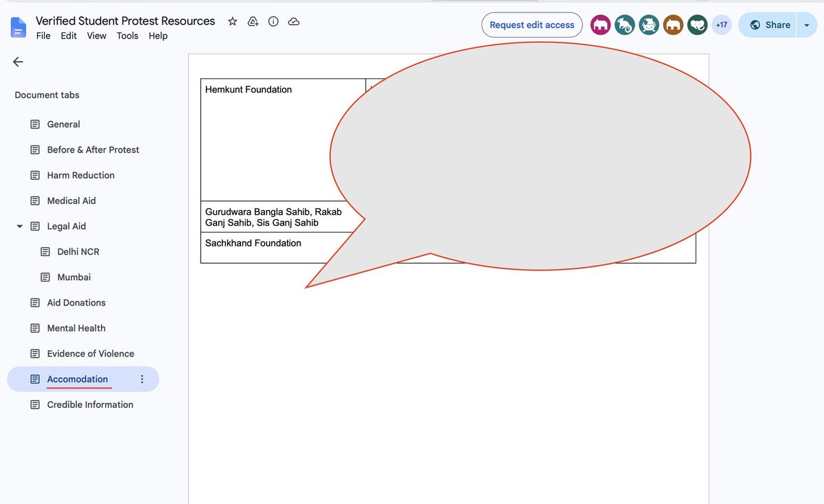
Task: Open the Evidence of Violence tab
Action: pyautogui.click(x=83, y=354)
